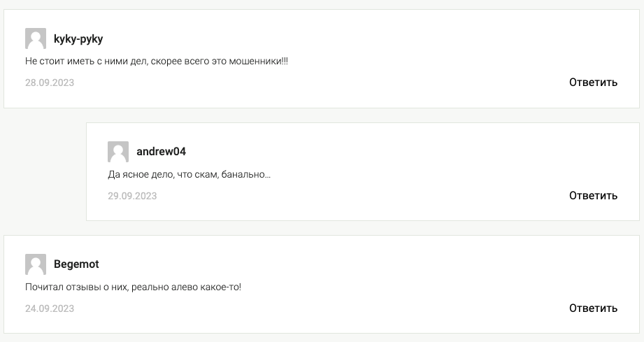
Task: Open the Begemot username link
Action: [x=76, y=264]
